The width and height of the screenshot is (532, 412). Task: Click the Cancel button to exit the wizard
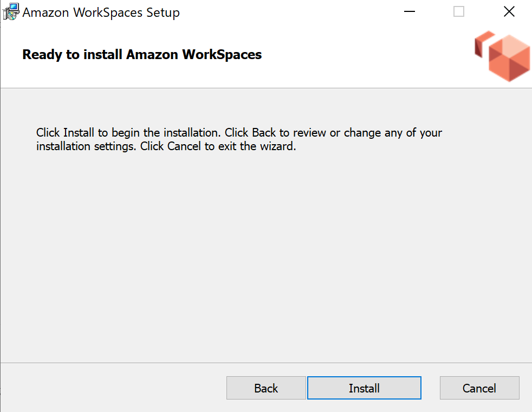(479, 388)
